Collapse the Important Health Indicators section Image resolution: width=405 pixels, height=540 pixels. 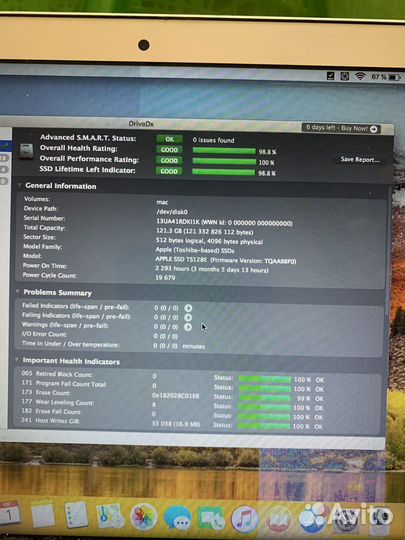point(17,359)
